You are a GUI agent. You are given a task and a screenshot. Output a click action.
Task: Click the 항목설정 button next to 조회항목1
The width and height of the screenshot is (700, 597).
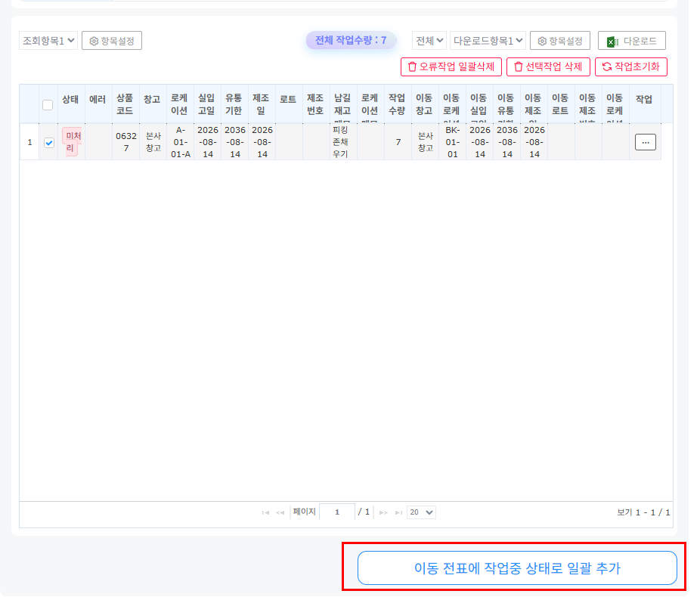click(113, 41)
